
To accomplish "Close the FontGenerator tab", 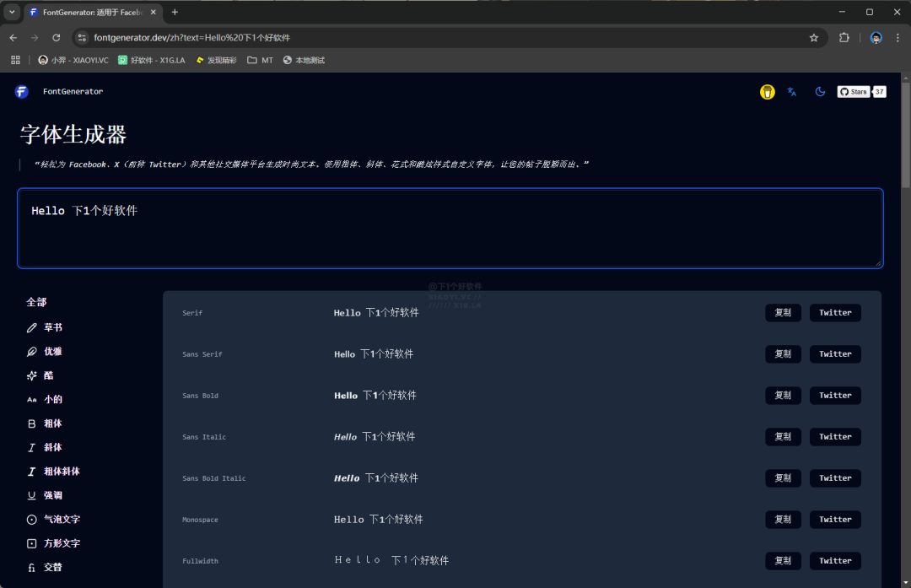I will [x=154, y=12].
